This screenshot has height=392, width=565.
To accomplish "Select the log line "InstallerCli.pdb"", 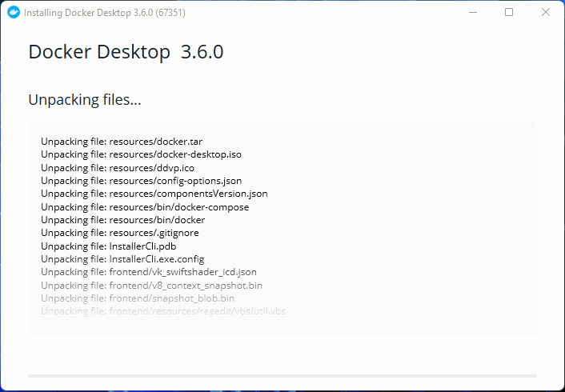I will pos(109,246).
